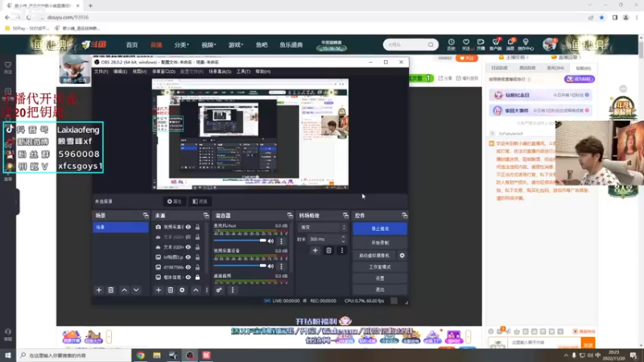The image size is (644, 362).
Task: Open Chrome tab search chevron
Action: [x=590, y=6]
